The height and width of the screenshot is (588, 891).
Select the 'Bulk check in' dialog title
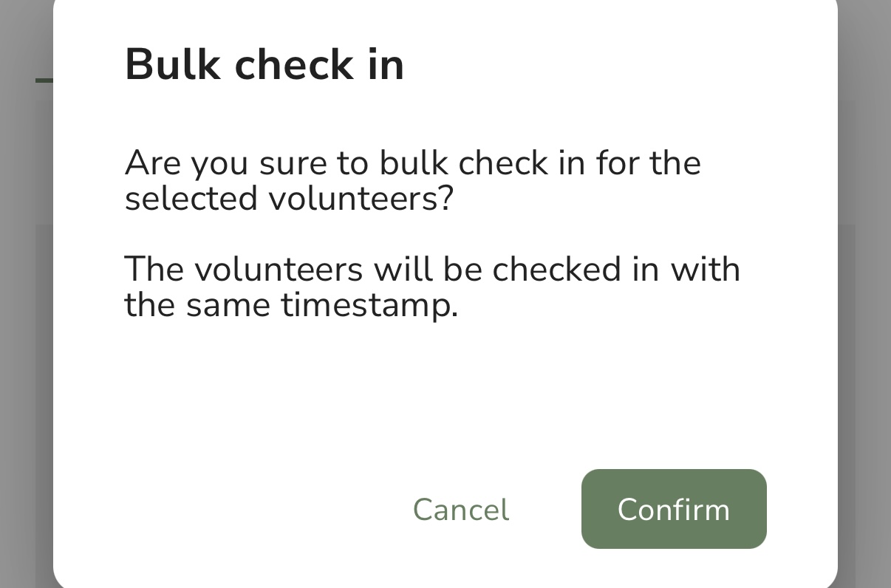[264, 64]
